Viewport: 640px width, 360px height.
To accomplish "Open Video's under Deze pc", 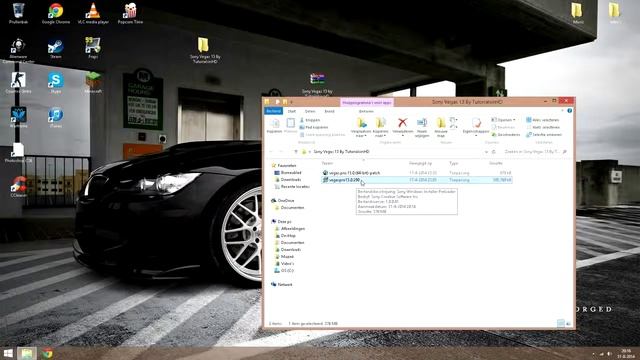I will coord(284,263).
